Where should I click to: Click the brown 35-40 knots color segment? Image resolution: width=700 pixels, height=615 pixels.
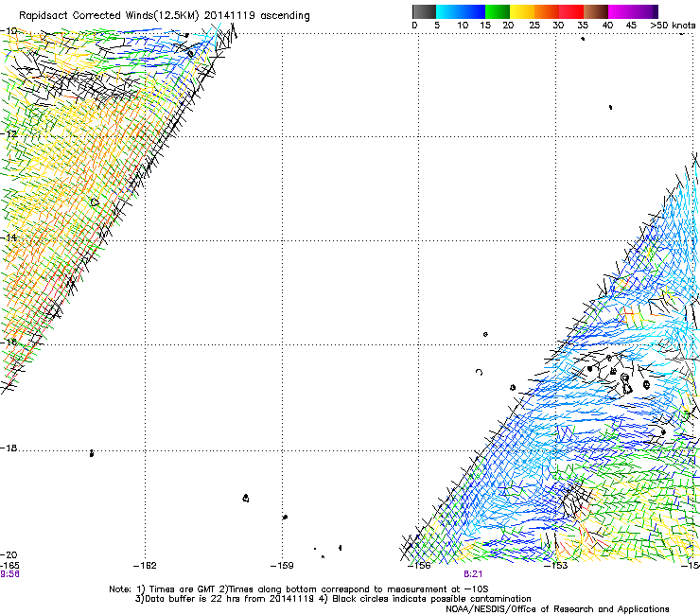(x=596, y=11)
